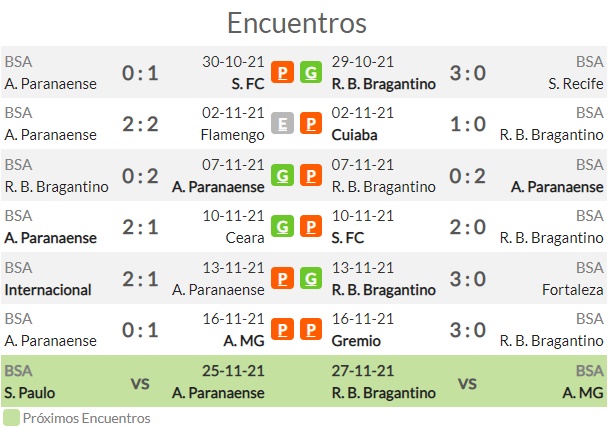Select upcoming S. Paulo vs A. Paranaense match

135,381
